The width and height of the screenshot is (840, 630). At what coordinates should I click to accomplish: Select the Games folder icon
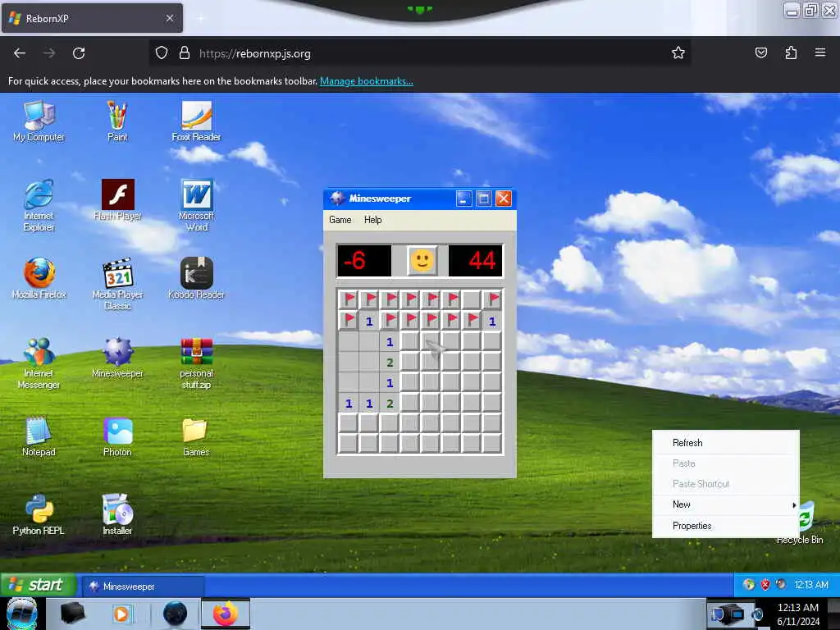tap(196, 436)
